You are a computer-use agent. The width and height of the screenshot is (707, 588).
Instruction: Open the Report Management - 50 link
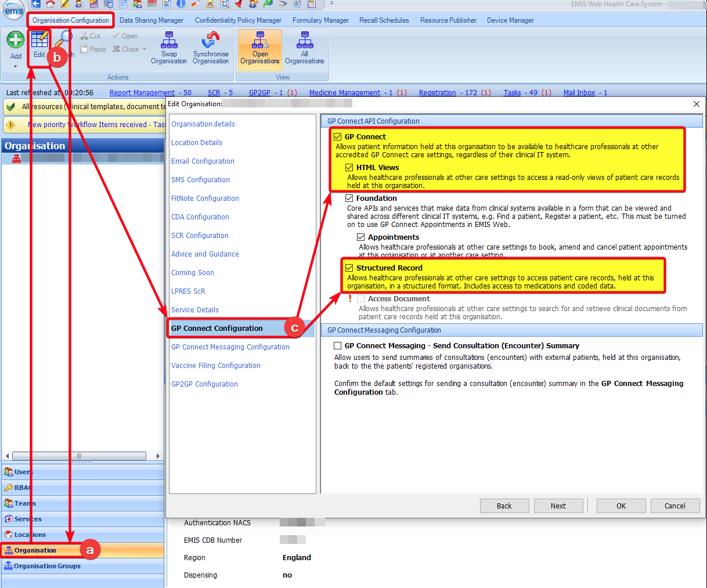[150, 93]
